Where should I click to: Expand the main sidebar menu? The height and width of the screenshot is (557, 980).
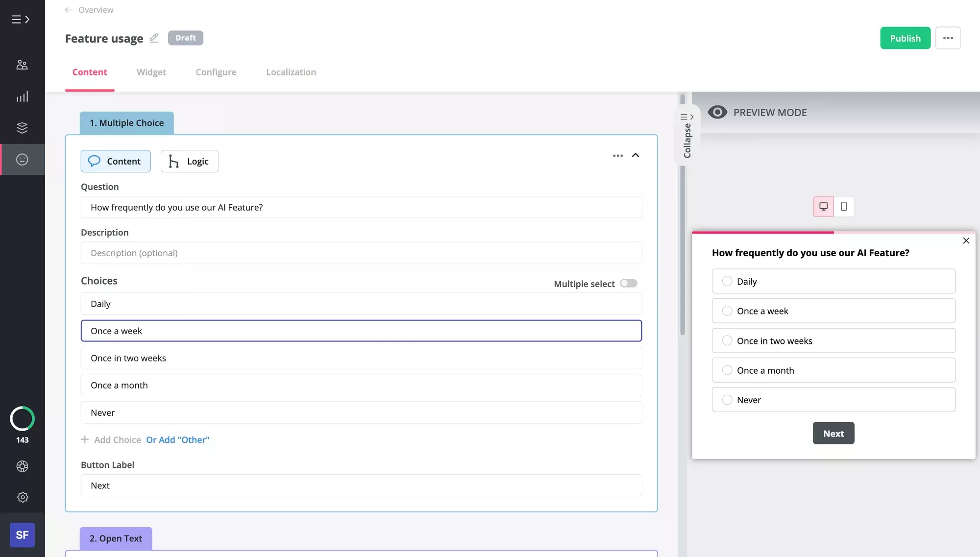[x=21, y=20]
